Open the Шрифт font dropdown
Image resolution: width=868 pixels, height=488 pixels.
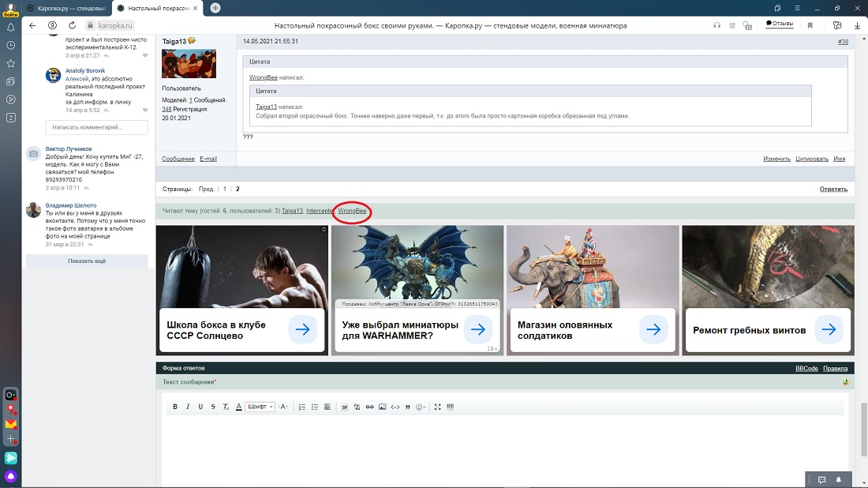click(x=260, y=407)
